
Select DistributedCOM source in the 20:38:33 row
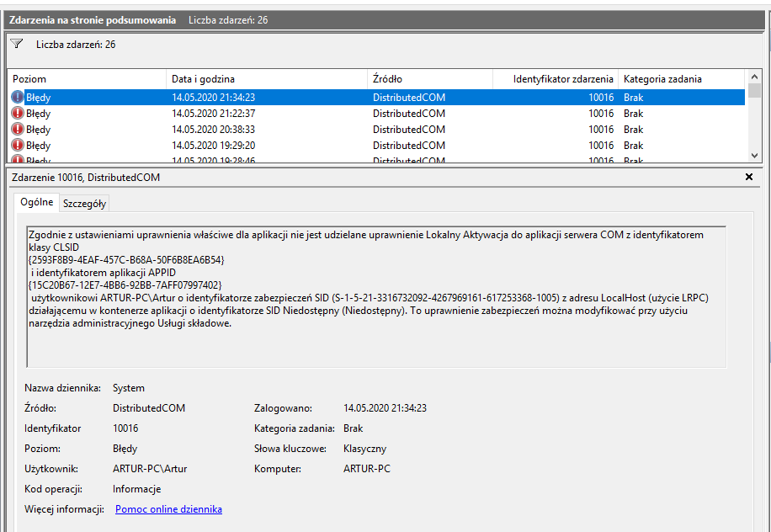click(409, 130)
